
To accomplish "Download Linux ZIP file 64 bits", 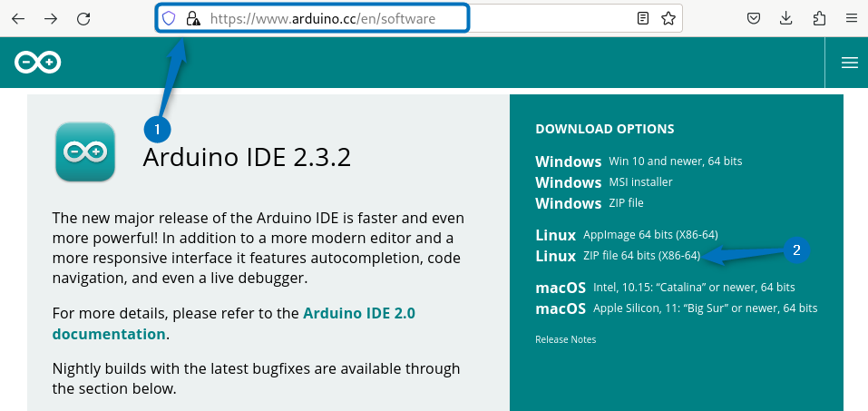I will [x=618, y=256].
